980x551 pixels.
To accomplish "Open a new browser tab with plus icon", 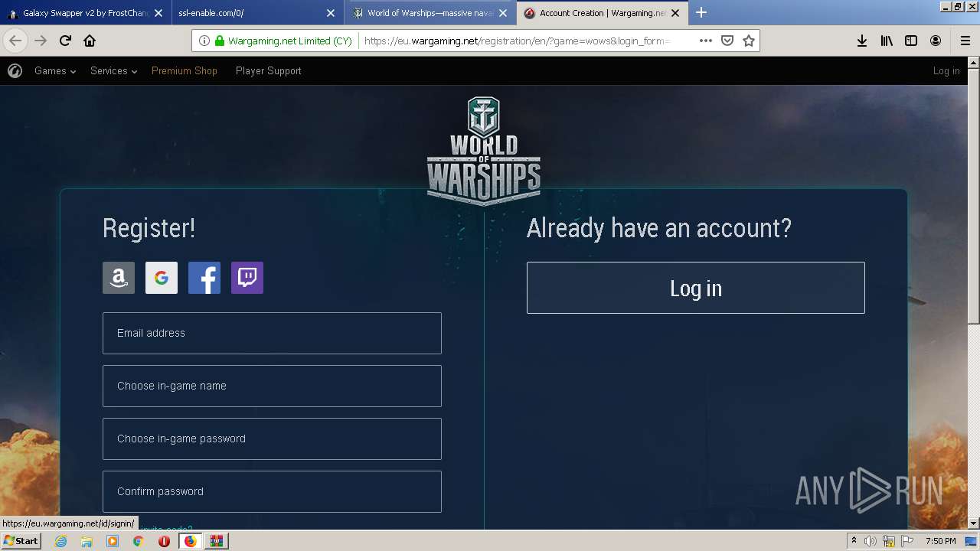I will click(x=701, y=13).
